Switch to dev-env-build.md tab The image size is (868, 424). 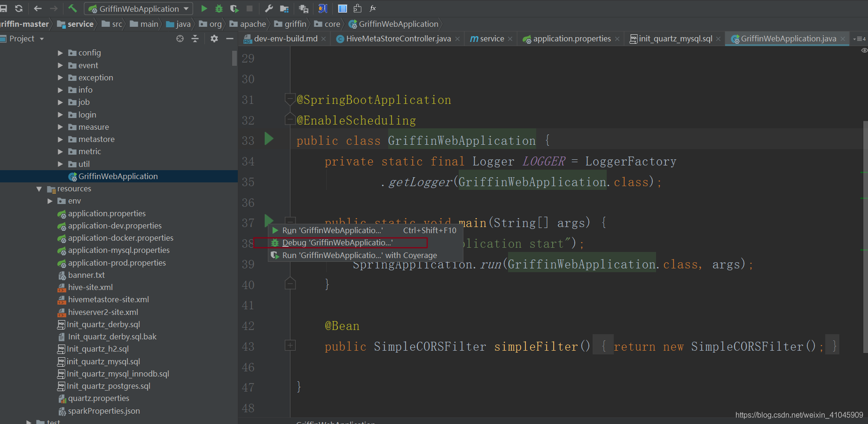click(x=285, y=39)
